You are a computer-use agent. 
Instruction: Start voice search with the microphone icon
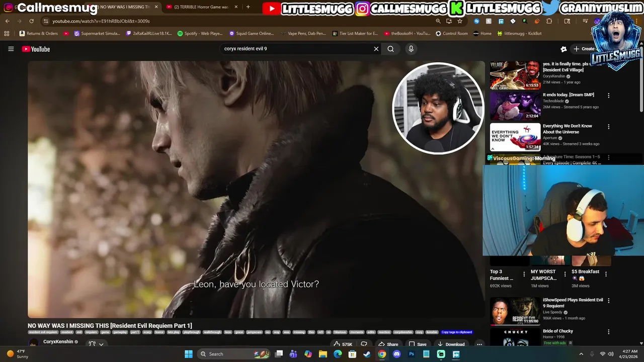(x=411, y=49)
